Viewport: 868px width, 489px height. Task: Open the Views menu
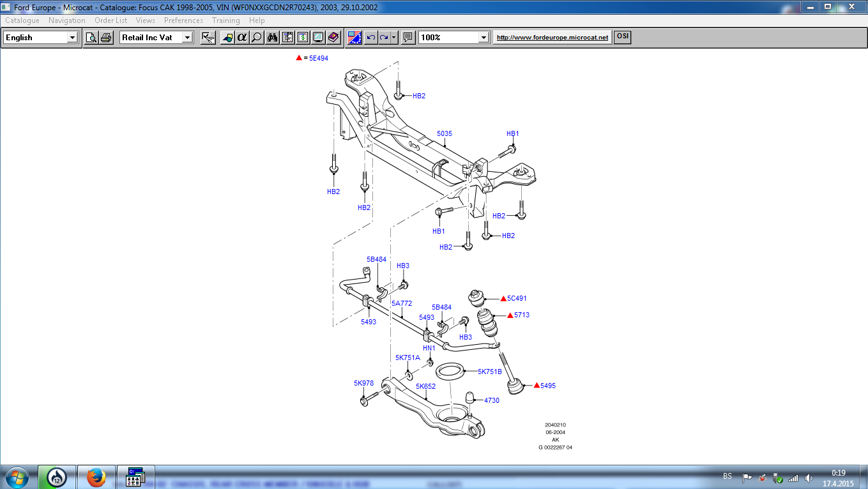[x=146, y=20]
